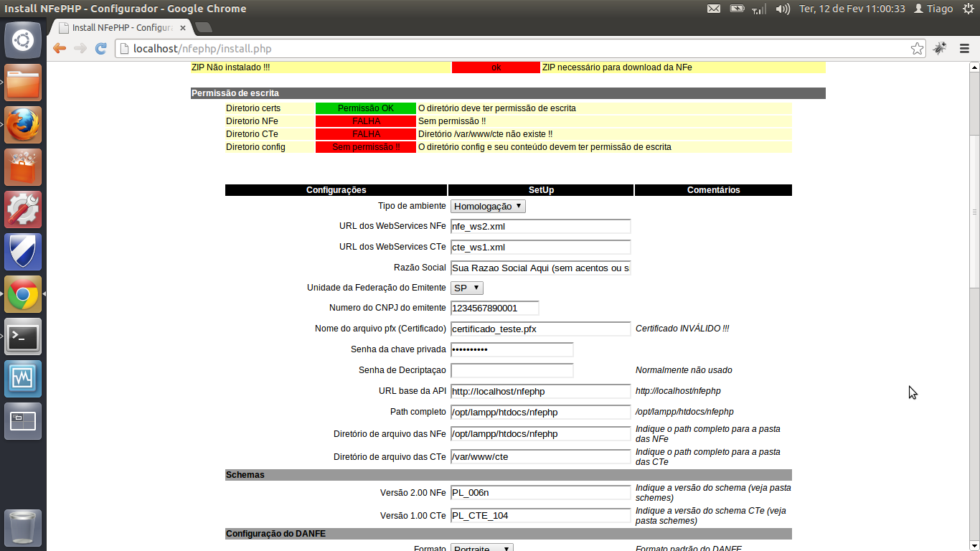Open Ubuntu Software Center icon

[x=23, y=167]
